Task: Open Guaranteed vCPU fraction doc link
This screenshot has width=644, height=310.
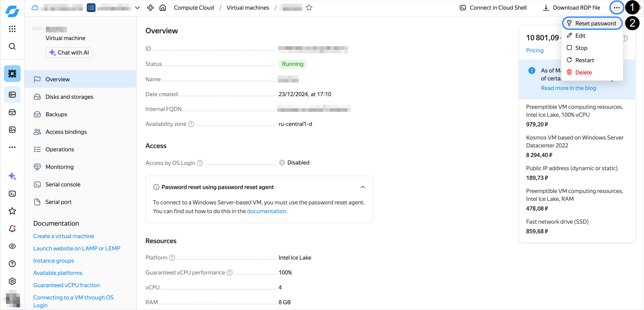Action: coord(66,285)
